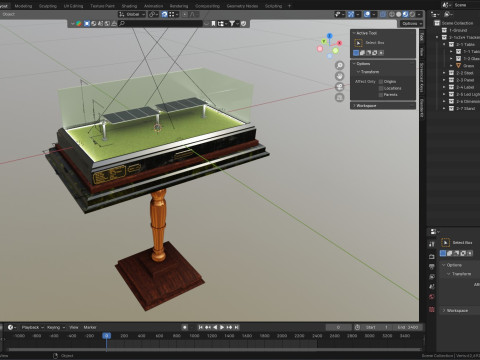Switch to perspective/orthographic grid gizmo
The width and height of the screenshot is (480, 360).
(x=339, y=97)
